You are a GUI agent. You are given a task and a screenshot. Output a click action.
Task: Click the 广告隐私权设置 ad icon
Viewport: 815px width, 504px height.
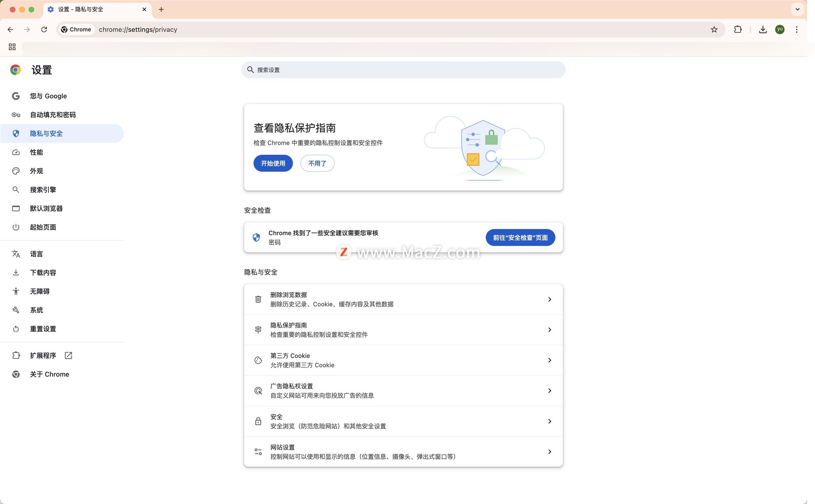pos(258,391)
